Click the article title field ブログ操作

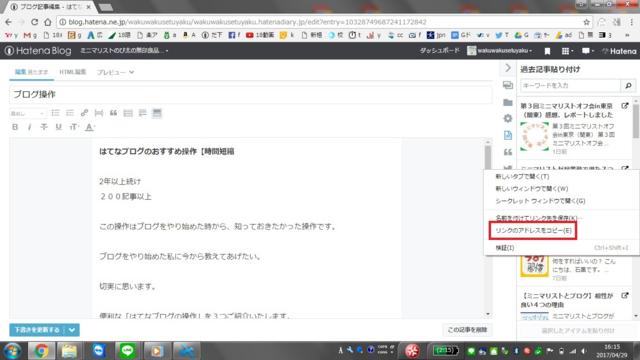click(250, 95)
